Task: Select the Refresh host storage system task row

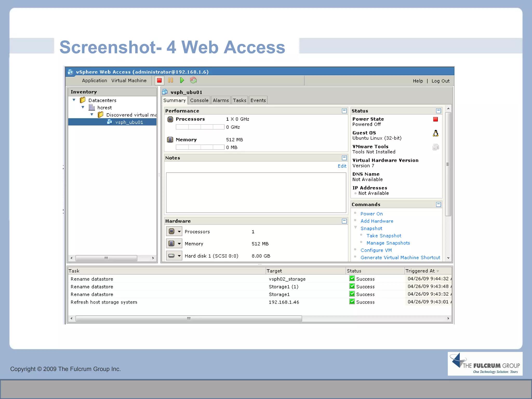Action: pos(260,302)
